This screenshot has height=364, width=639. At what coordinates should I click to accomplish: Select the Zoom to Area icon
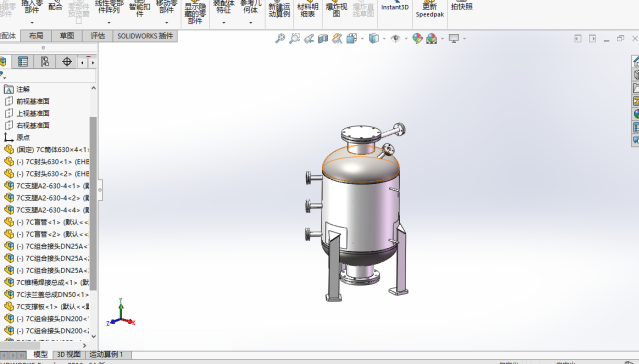[294, 39]
